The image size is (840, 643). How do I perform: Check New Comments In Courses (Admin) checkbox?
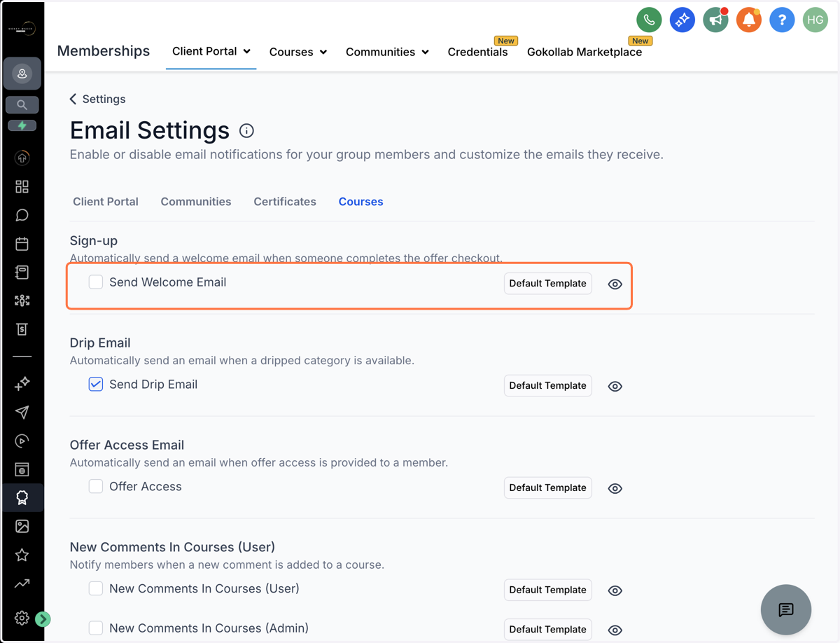click(96, 628)
